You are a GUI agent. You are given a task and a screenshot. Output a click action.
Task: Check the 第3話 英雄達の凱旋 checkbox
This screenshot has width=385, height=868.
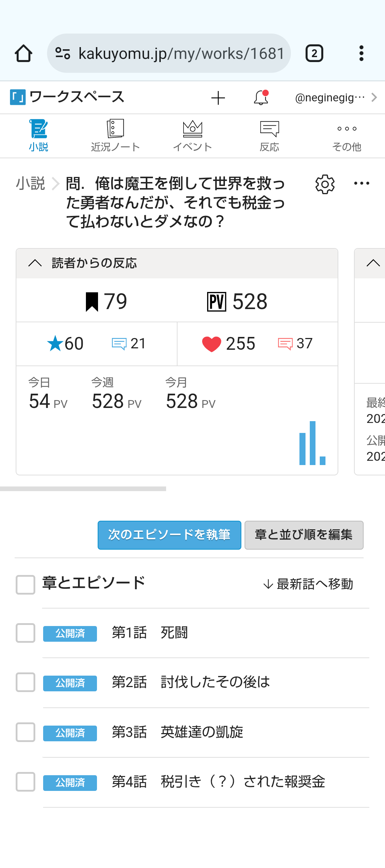[x=25, y=732]
